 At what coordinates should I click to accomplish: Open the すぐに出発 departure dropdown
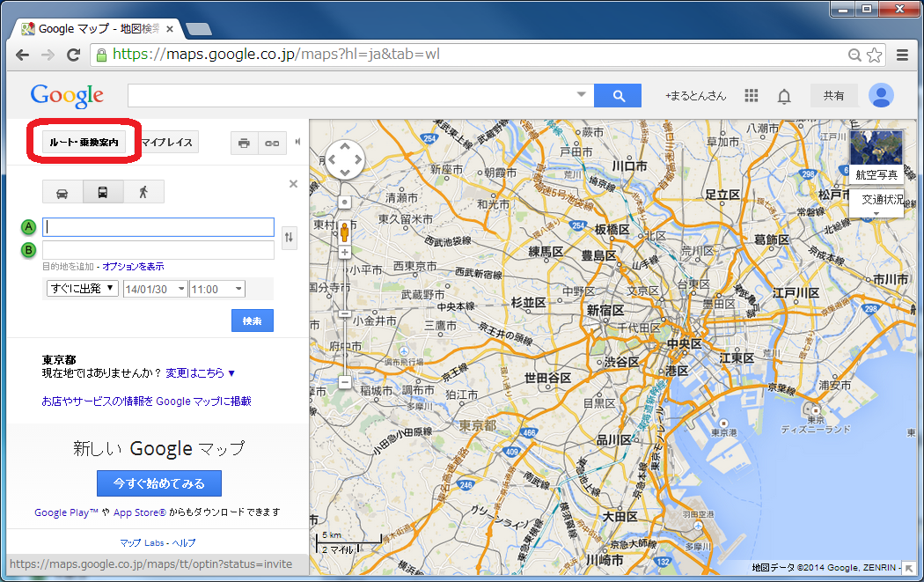point(83,288)
